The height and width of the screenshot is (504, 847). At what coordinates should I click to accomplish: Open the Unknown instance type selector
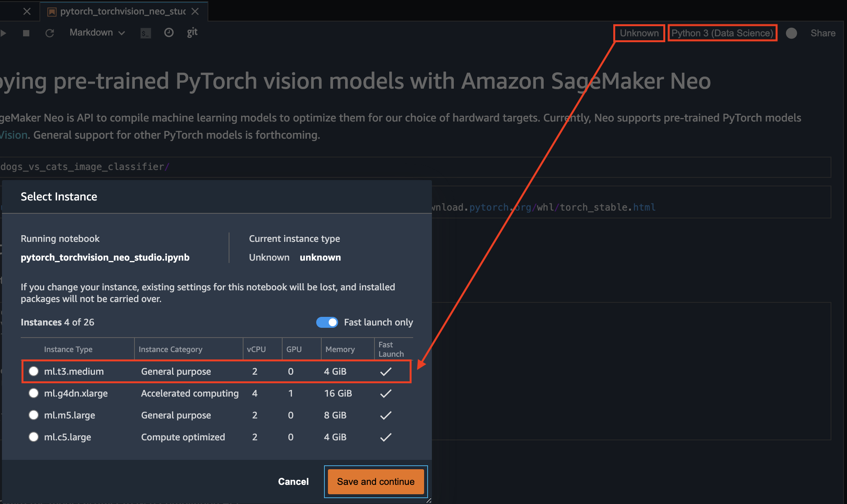tap(639, 33)
